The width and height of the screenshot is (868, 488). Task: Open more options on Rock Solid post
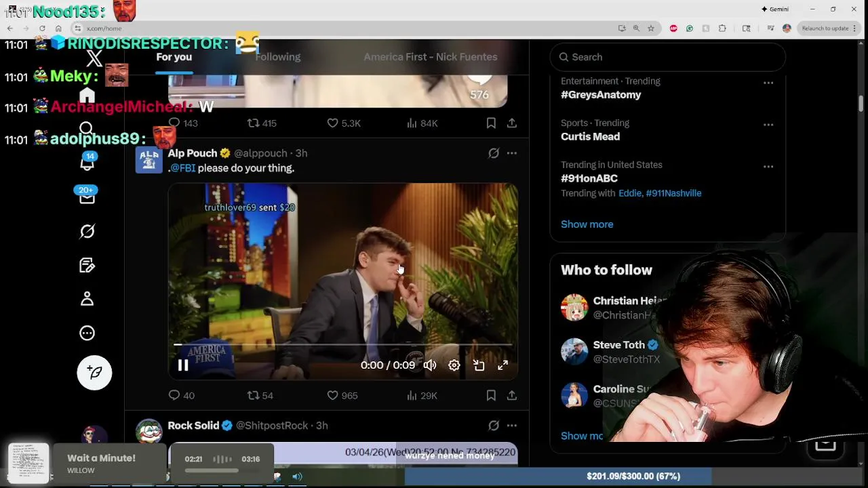pos(512,426)
